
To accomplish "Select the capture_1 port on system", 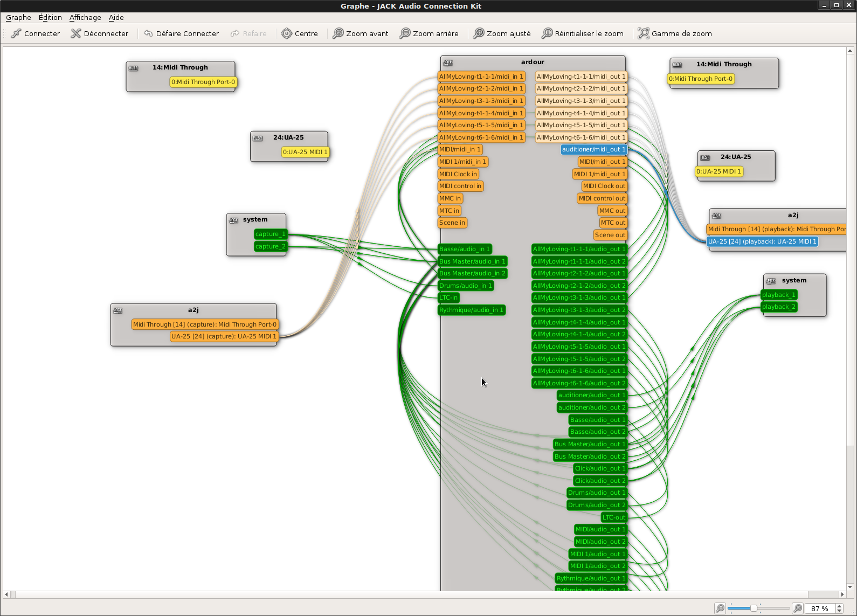I will pos(270,234).
